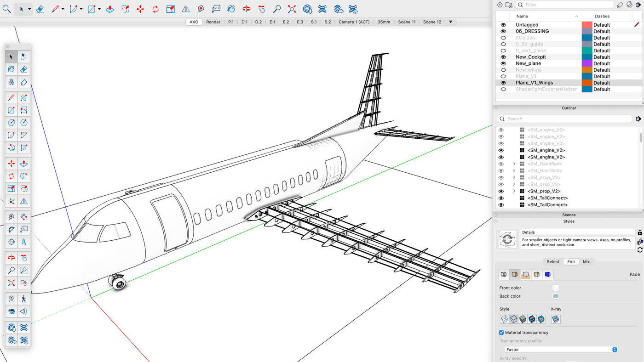Switch to the Camera 1 (ACT) scene tab
The width and height of the screenshot is (644, 362).
(354, 22)
